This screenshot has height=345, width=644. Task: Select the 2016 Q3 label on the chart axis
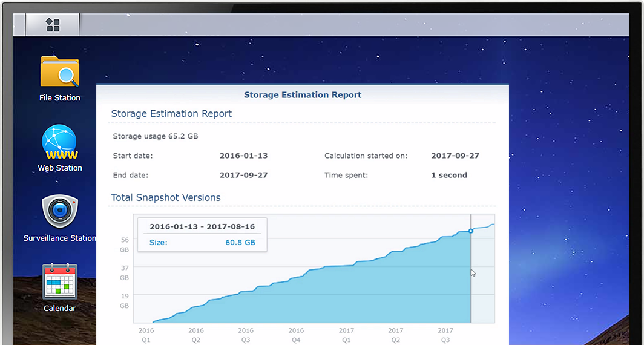pyautogui.click(x=246, y=335)
